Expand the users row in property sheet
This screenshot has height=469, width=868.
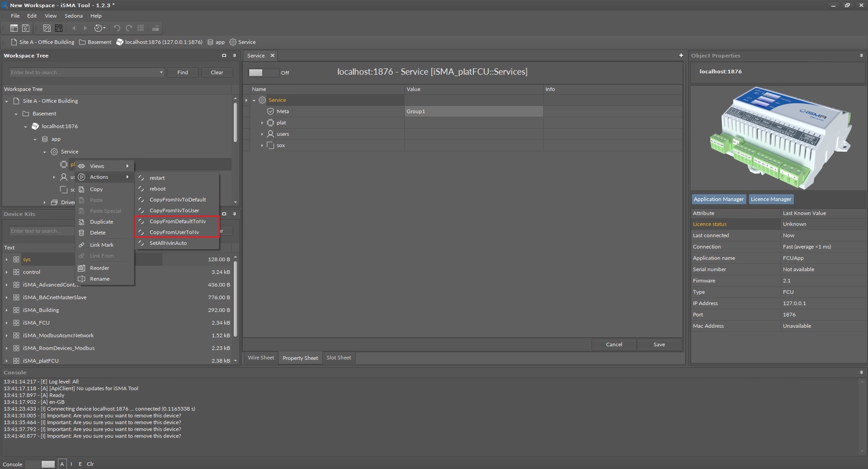(262, 134)
